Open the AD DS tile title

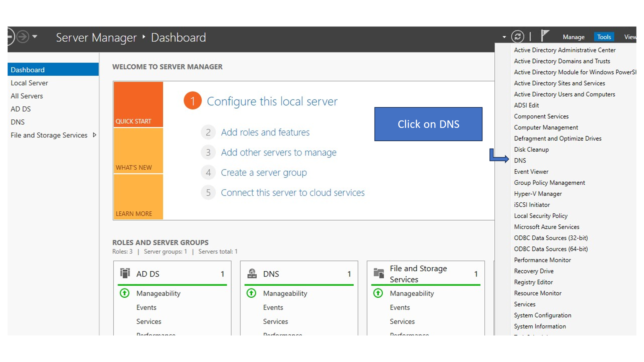(148, 274)
